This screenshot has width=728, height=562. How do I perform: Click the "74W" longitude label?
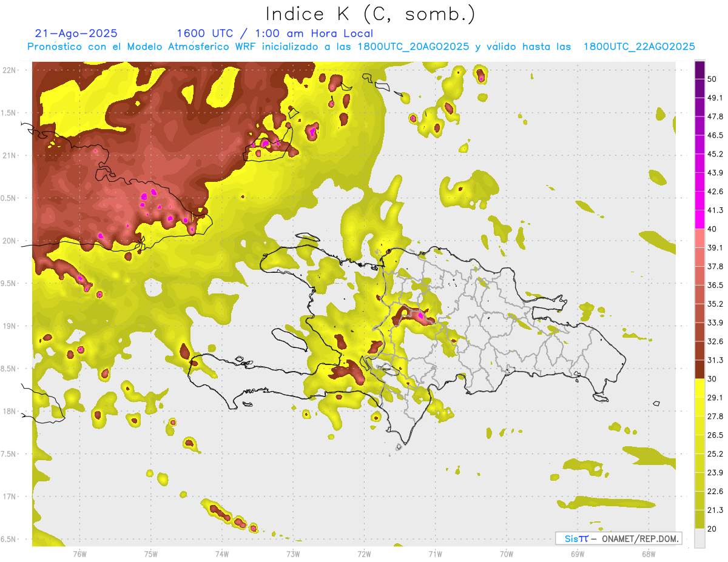pos(221,553)
